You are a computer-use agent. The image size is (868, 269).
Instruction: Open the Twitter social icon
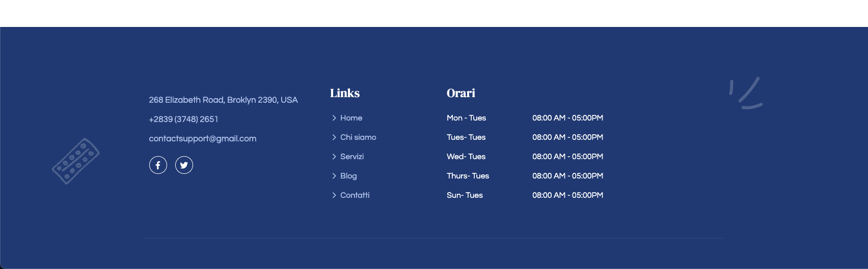point(184,165)
